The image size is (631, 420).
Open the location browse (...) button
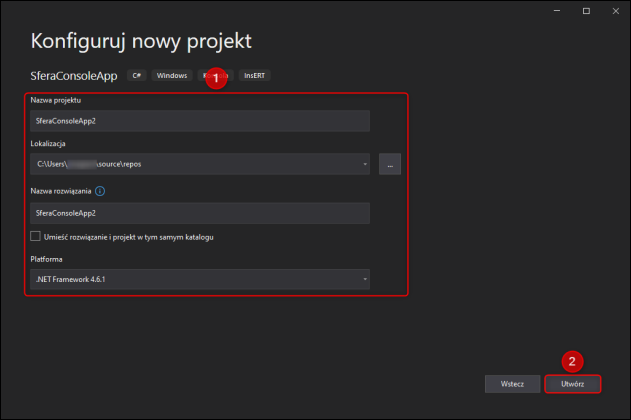point(390,163)
